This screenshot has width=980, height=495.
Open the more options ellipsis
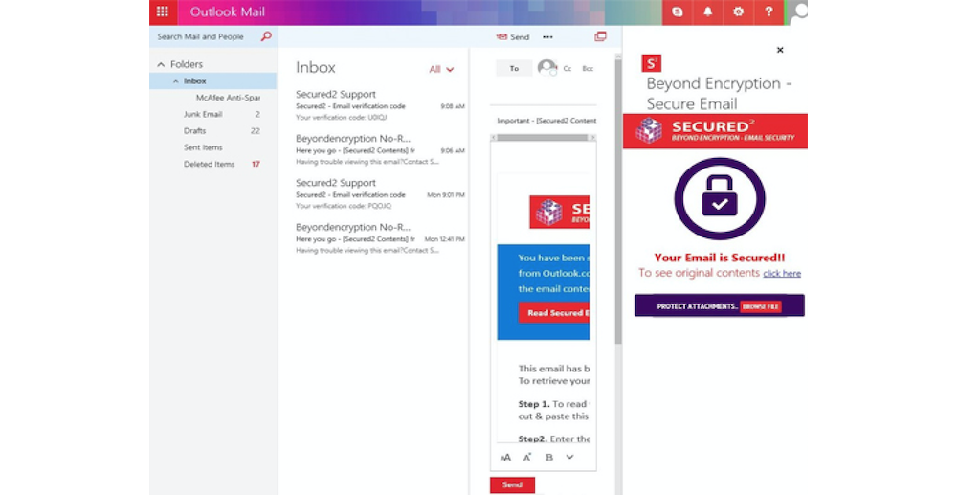547,37
